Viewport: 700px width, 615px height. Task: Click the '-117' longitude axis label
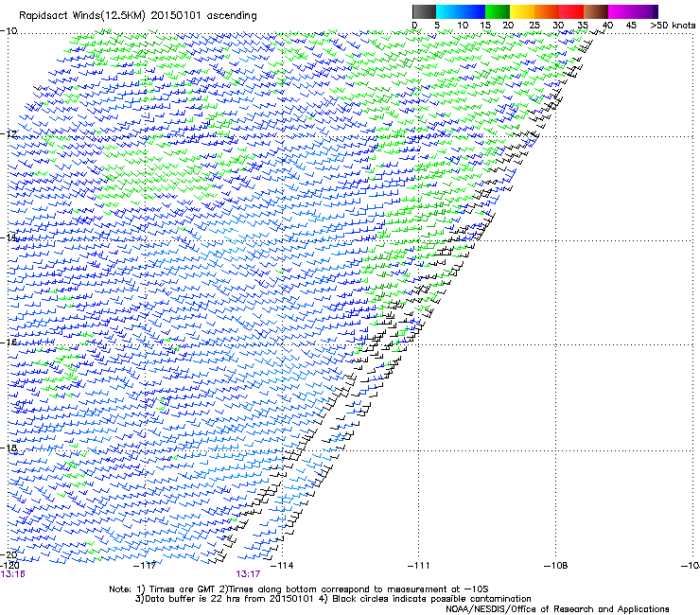click(x=145, y=566)
